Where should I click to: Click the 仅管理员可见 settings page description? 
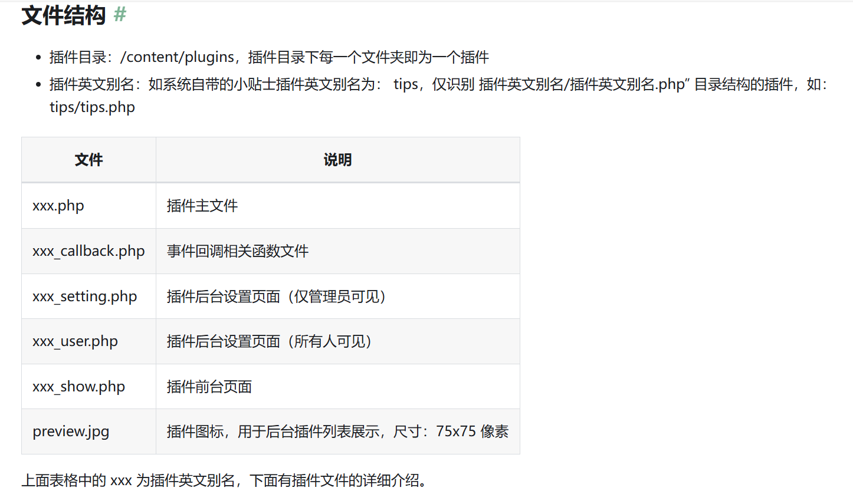tap(276, 297)
